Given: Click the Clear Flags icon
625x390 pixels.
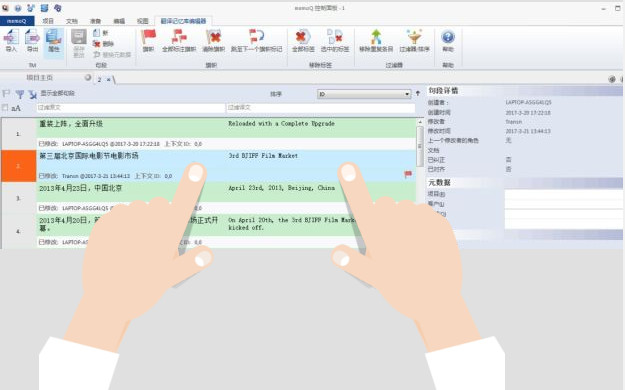Looking at the screenshot, I should 214,41.
